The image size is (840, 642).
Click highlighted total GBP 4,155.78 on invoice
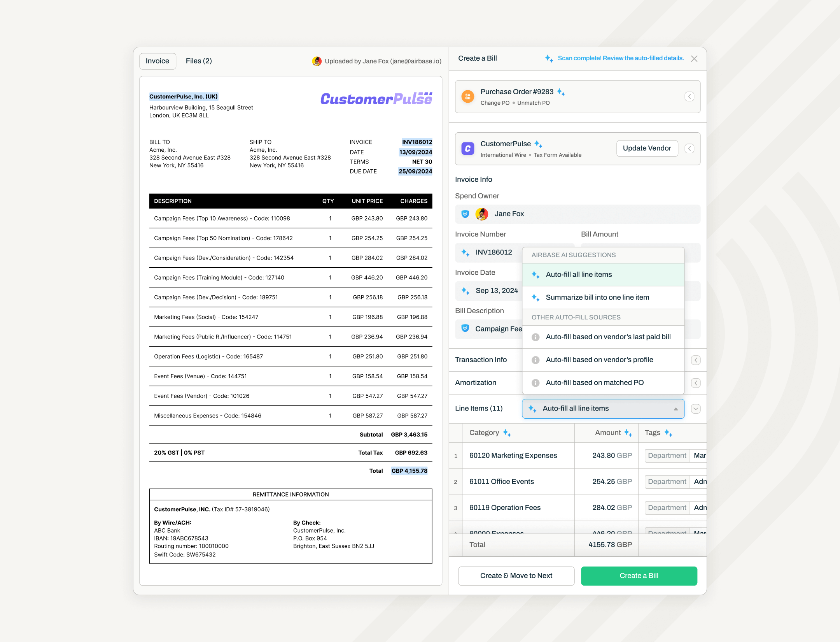(409, 471)
